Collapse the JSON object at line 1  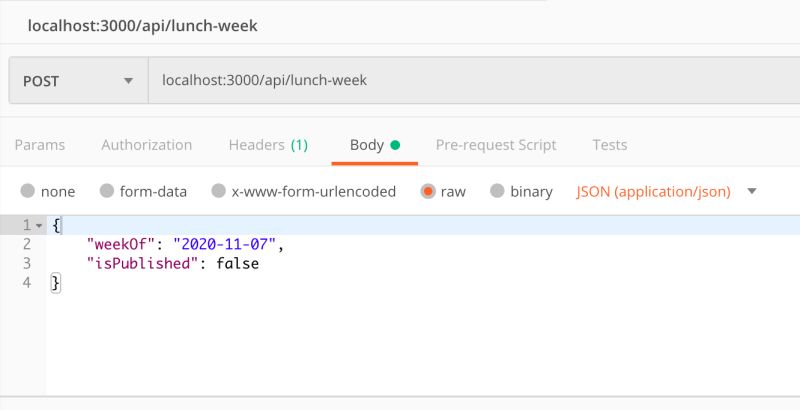click(39, 225)
